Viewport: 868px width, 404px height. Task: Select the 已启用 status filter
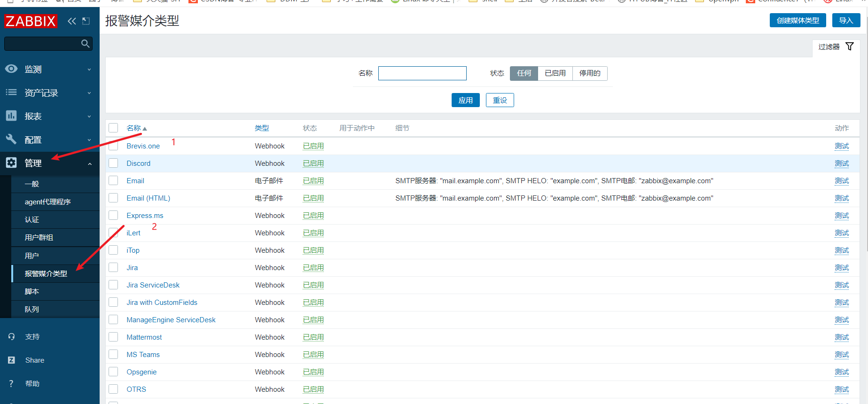[x=555, y=73]
